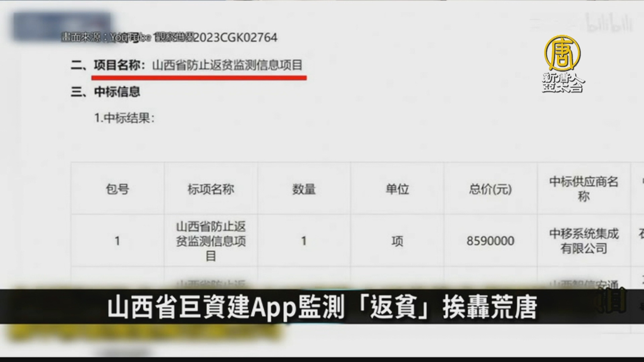Click the 1.中标结果 subheading
Screen dimensions: 644x362
tap(124, 118)
